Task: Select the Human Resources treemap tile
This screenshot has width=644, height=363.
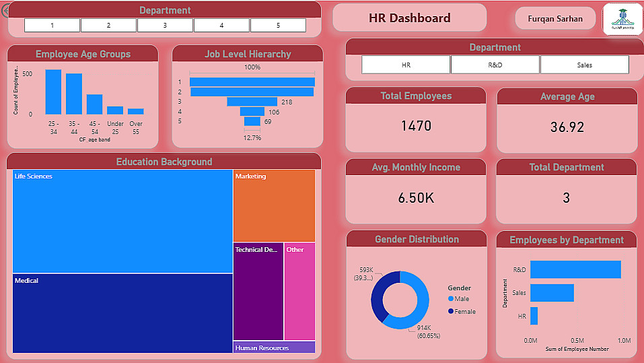Action: [x=275, y=348]
